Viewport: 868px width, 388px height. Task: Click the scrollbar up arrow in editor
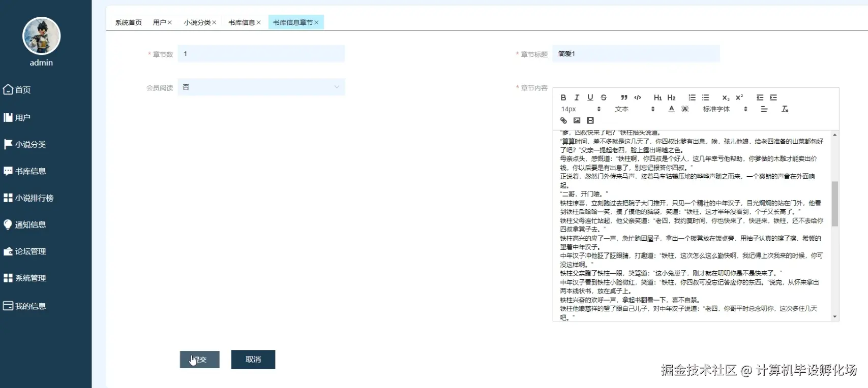tap(834, 135)
